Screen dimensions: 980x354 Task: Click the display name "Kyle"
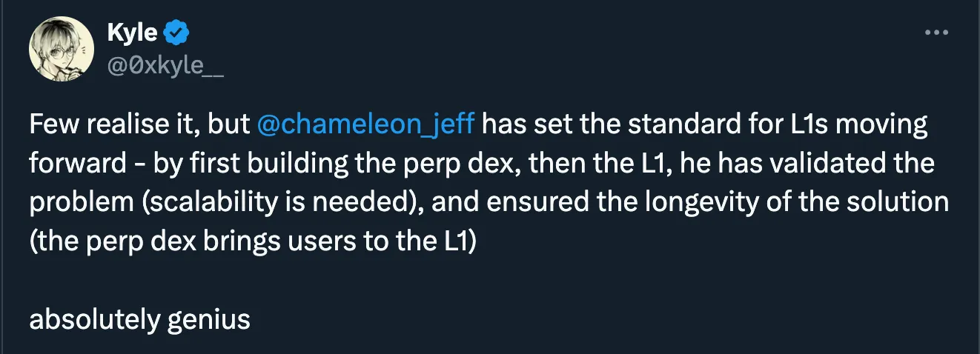click(132, 33)
